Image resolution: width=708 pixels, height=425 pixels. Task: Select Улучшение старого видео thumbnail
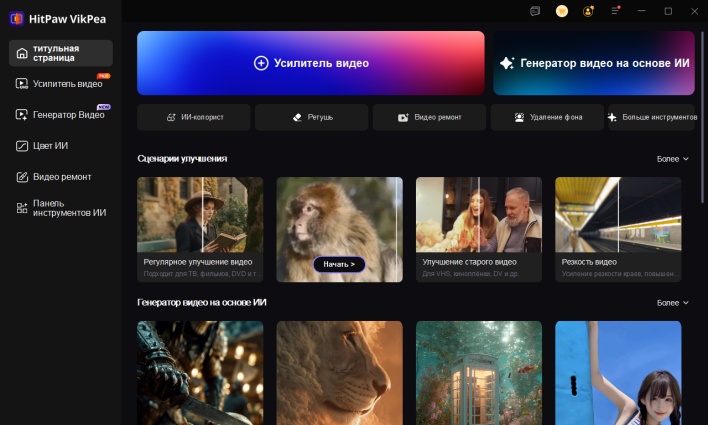(x=478, y=229)
